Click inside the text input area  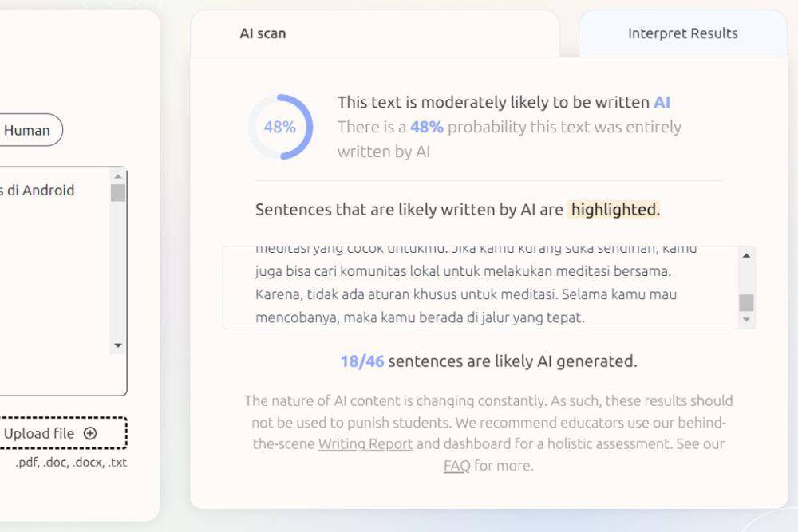(53, 282)
